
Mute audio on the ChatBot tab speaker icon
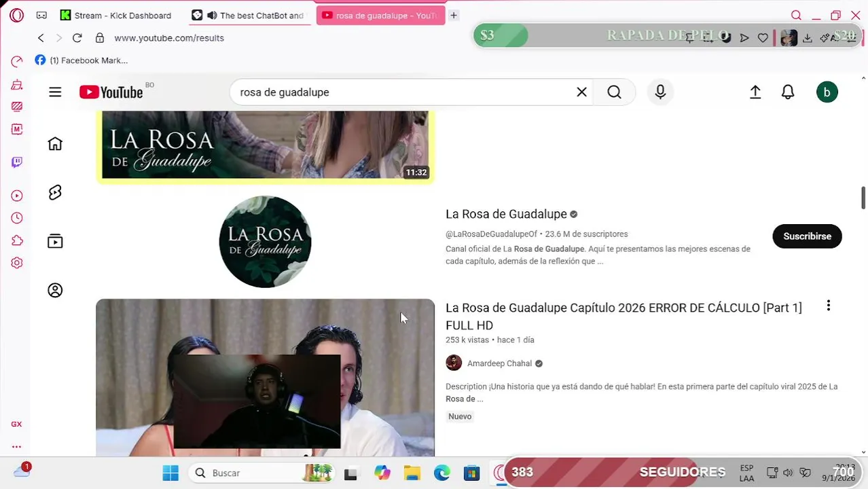[212, 15]
